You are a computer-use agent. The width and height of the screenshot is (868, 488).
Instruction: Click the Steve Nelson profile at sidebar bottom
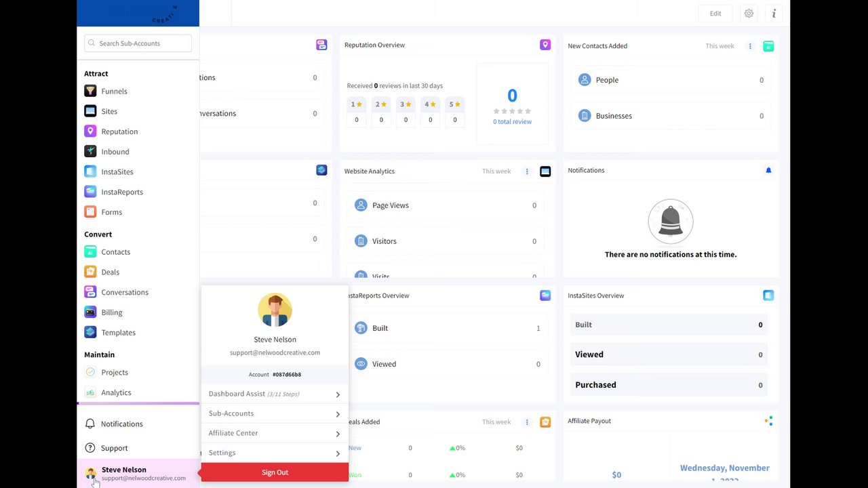(138, 473)
